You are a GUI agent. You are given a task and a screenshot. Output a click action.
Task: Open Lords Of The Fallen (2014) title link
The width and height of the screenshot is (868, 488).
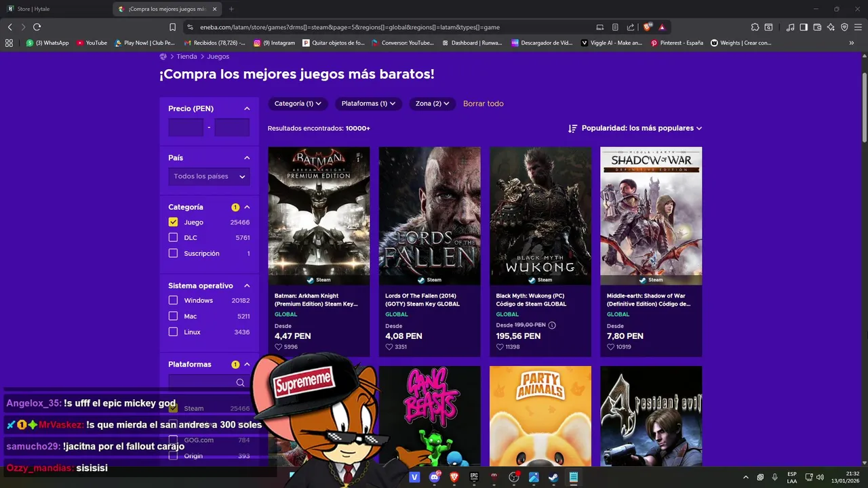pos(422,300)
